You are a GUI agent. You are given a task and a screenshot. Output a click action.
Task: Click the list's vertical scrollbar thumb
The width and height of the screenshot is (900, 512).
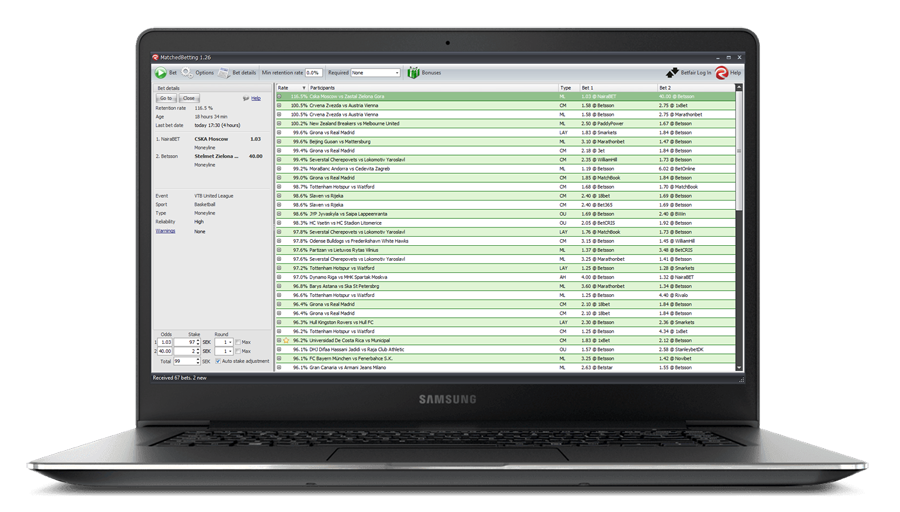[739, 152]
